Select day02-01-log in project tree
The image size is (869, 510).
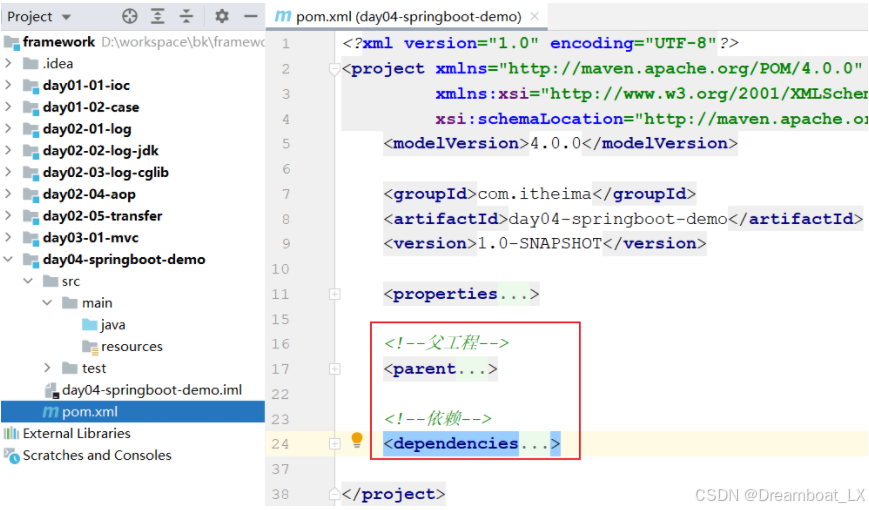click(x=87, y=129)
